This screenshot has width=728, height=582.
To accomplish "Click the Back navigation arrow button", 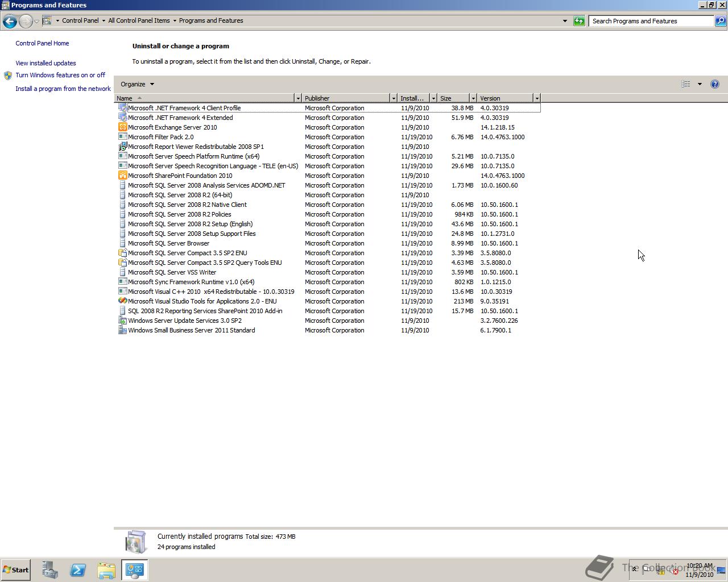I will pyautogui.click(x=10, y=21).
